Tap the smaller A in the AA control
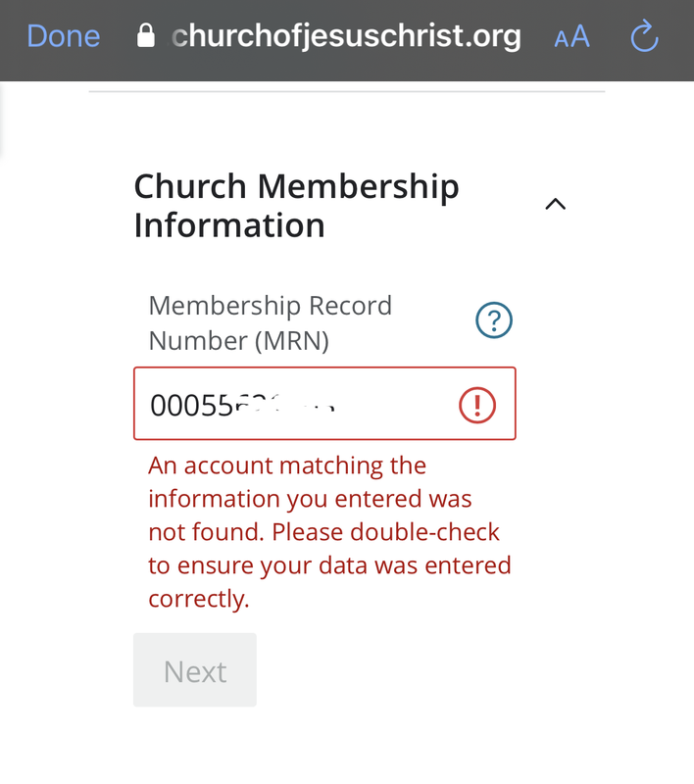Viewport: 694px width, 784px height. coord(561,39)
